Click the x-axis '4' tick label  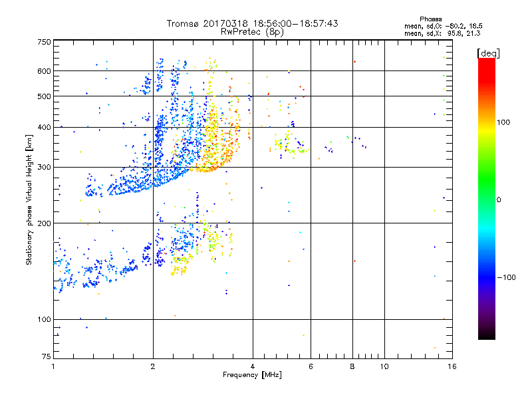pyautogui.click(x=253, y=366)
